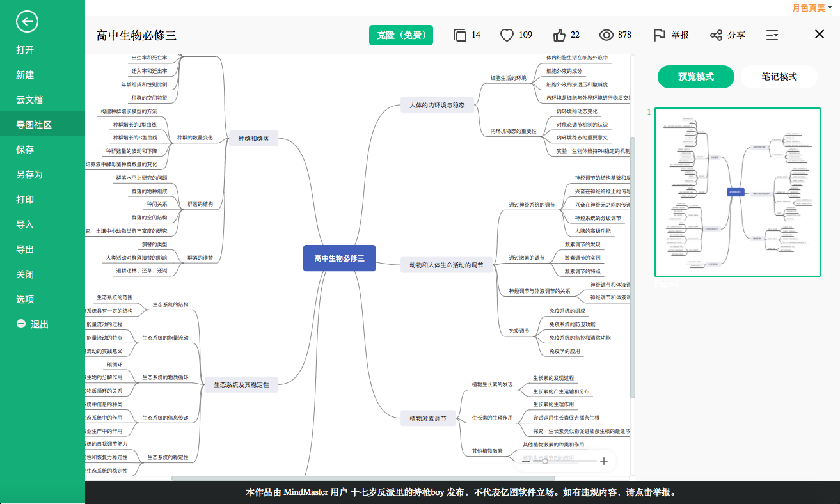Click leaf 免疫学的应用
Image resolution: width=840 pixels, height=504 pixels.
[x=565, y=350]
